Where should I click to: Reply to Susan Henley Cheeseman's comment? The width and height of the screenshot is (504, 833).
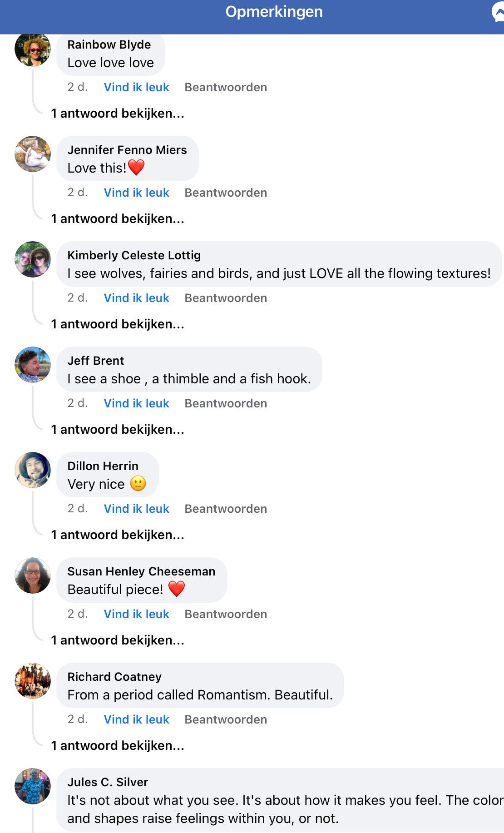[x=226, y=614]
